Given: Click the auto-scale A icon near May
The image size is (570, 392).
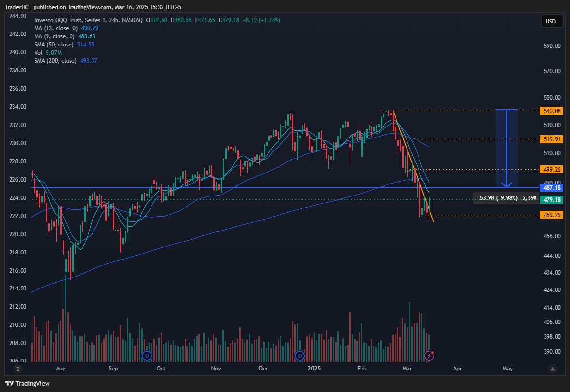Looking at the screenshot, I should coord(552,369).
